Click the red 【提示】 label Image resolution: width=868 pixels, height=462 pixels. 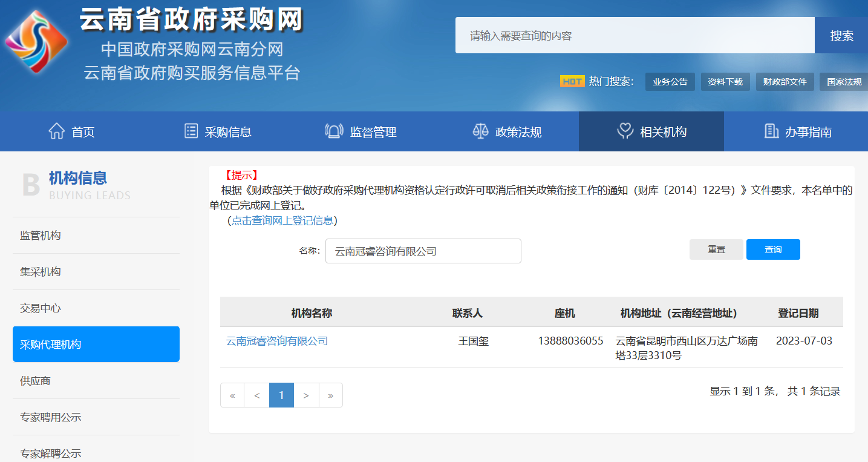[x=241, y=176]
